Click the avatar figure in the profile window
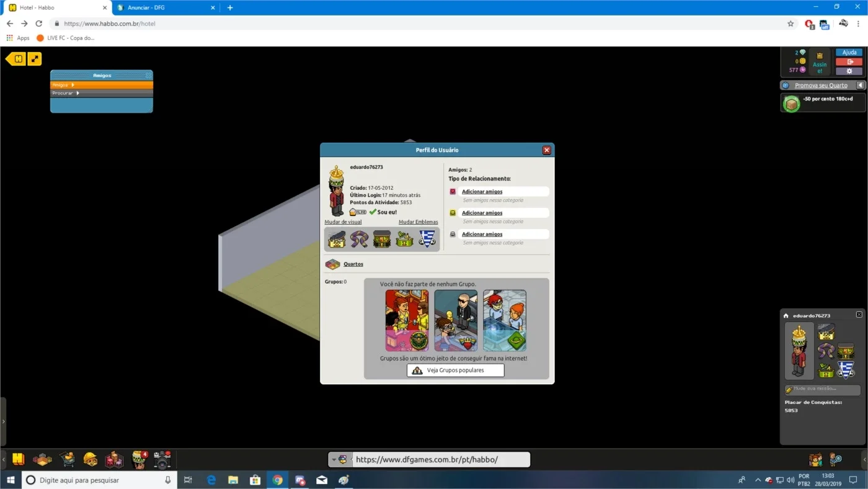Viewport: 868px width, 489px height. (x=336, y=191)
